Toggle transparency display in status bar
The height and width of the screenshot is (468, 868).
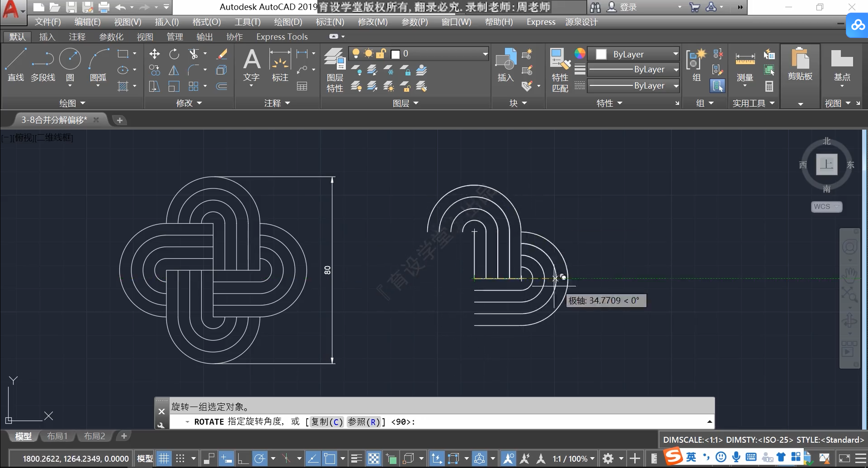coord(374,459)
